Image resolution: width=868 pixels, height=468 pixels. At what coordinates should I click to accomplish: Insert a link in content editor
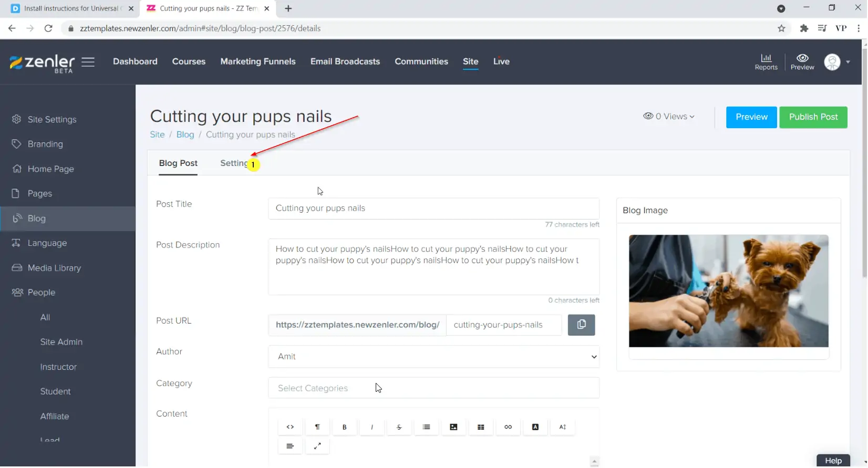(x=509, y=427)
